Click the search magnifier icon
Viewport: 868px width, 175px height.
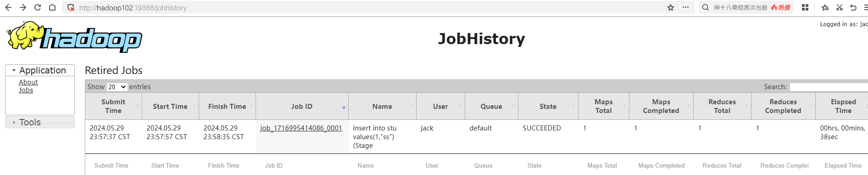pos(706,7)
